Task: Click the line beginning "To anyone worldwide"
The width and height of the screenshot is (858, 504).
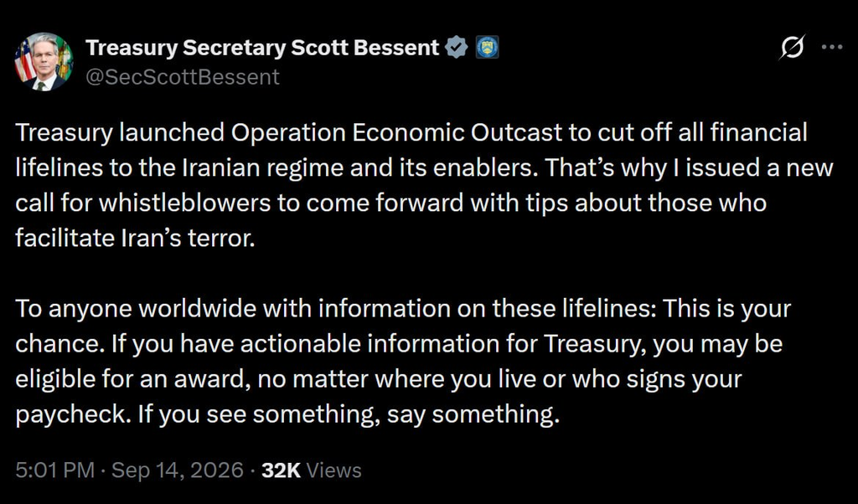Action: pyautogui.click(x=403, y=309)
